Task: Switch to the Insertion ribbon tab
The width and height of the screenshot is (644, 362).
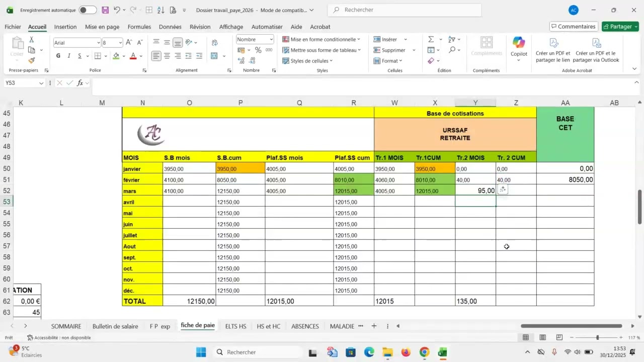Action: pyautogui.click(x=65, y=27)
